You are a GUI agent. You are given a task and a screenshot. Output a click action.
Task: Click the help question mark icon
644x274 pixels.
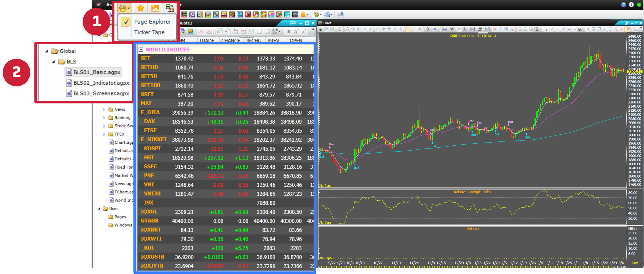(x=624, y=5)
